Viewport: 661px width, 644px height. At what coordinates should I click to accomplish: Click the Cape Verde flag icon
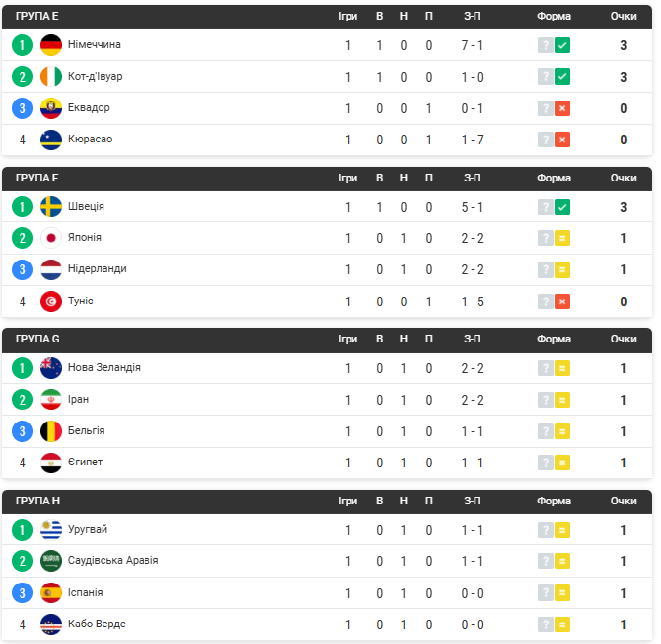51,624
